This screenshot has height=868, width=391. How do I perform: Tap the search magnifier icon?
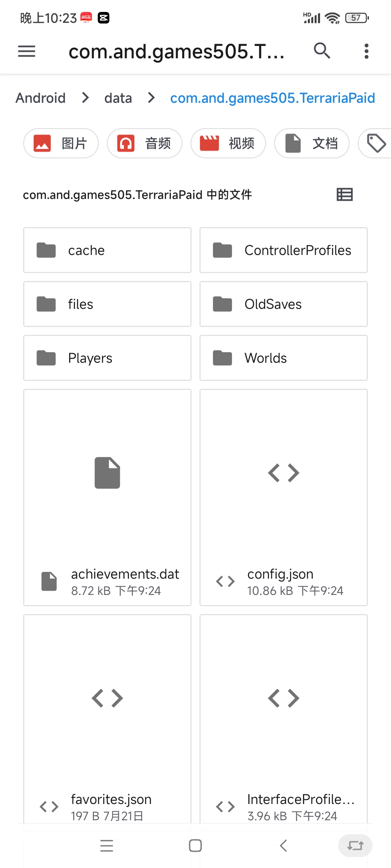(x=322, y=51)
